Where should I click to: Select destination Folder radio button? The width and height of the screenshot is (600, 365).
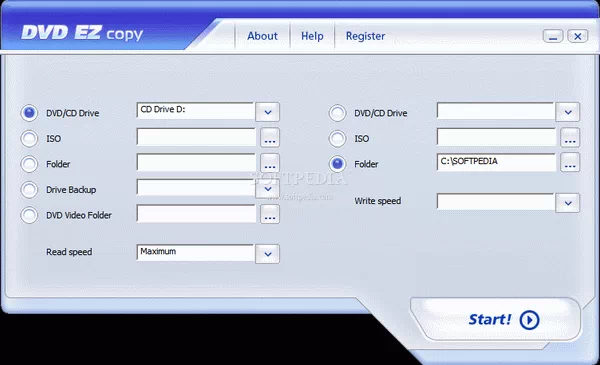point(338,164)
